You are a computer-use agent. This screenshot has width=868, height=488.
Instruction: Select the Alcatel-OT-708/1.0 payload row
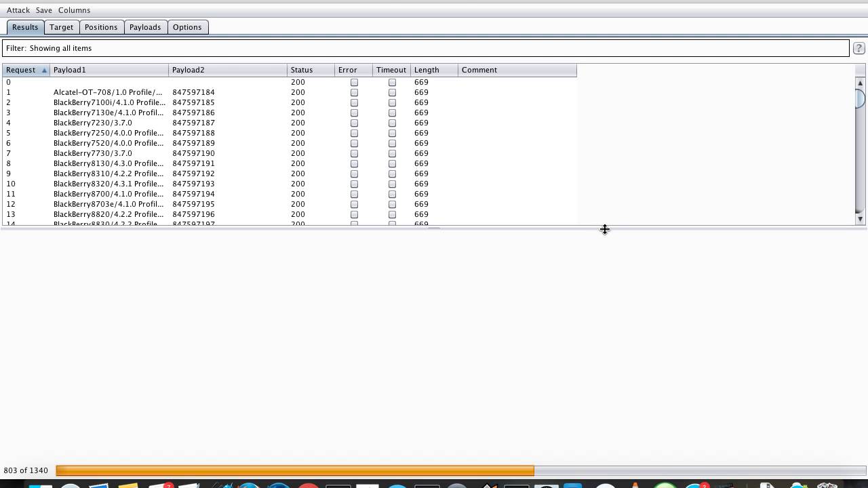(290, 92)
